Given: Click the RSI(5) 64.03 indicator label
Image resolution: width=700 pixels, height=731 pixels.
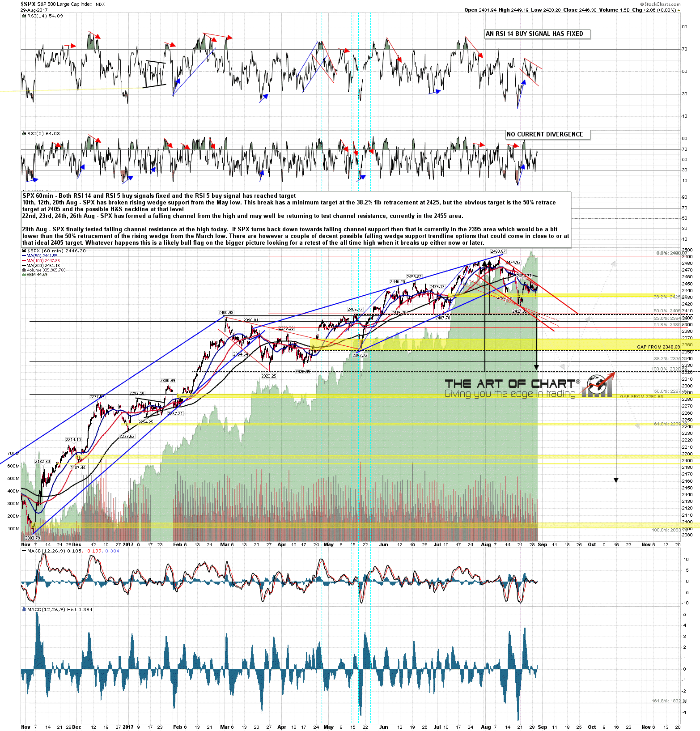Looking at the screenshot, I should click(x=43, y=133).
